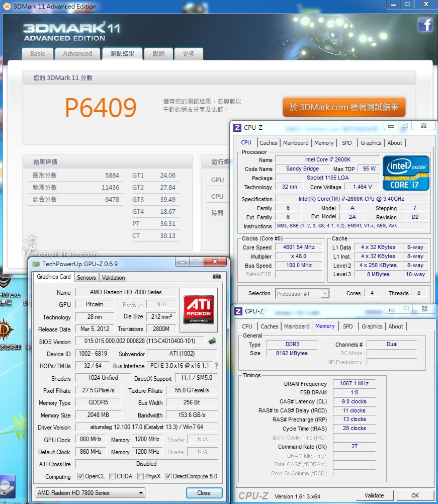This screenshot has height=504, width=438.
Task: Switch to the Basic tab in 3DMark
Action: coord(38,54)
